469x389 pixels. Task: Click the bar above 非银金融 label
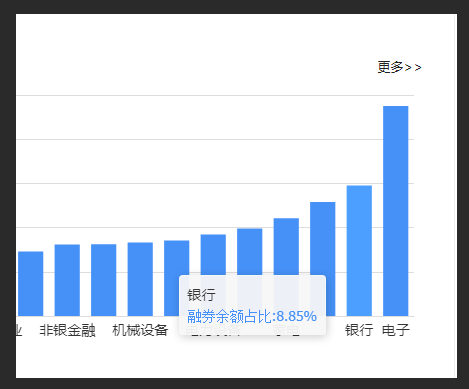(x=67, y=280)
